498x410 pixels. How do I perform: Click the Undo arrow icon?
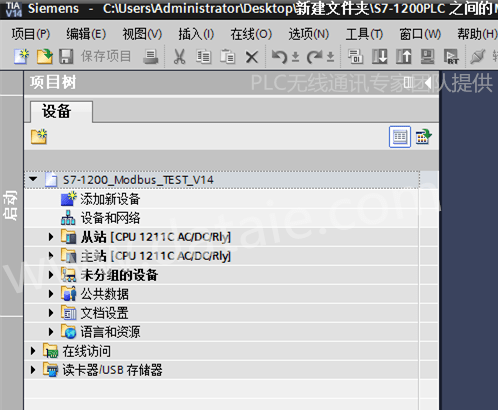coord(279,57)
